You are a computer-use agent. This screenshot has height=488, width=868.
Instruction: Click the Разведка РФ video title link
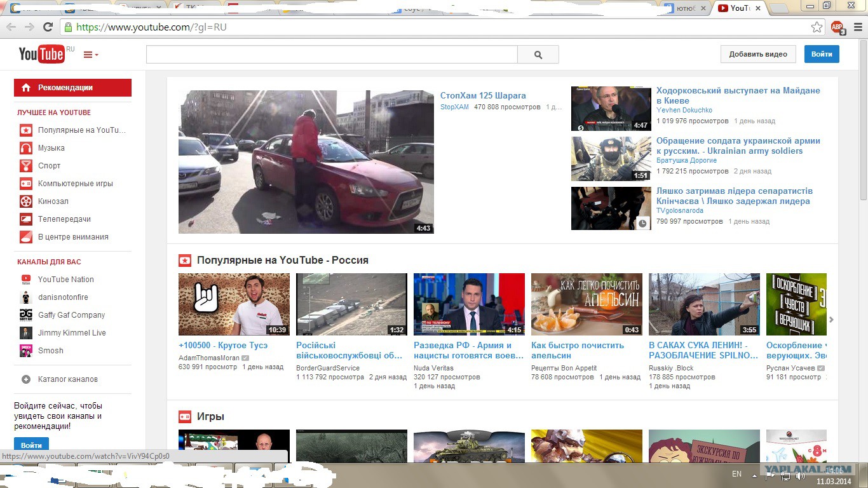[x=469, y=350]
